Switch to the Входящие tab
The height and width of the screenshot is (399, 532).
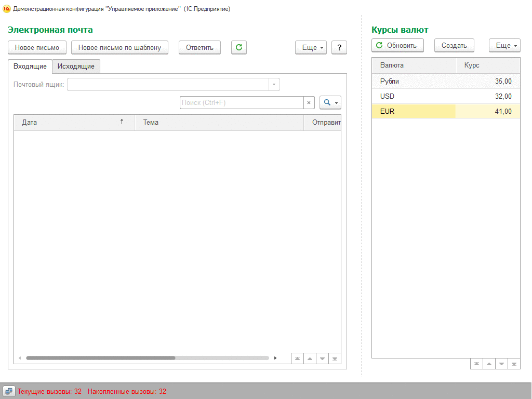[x=30, y=66]
